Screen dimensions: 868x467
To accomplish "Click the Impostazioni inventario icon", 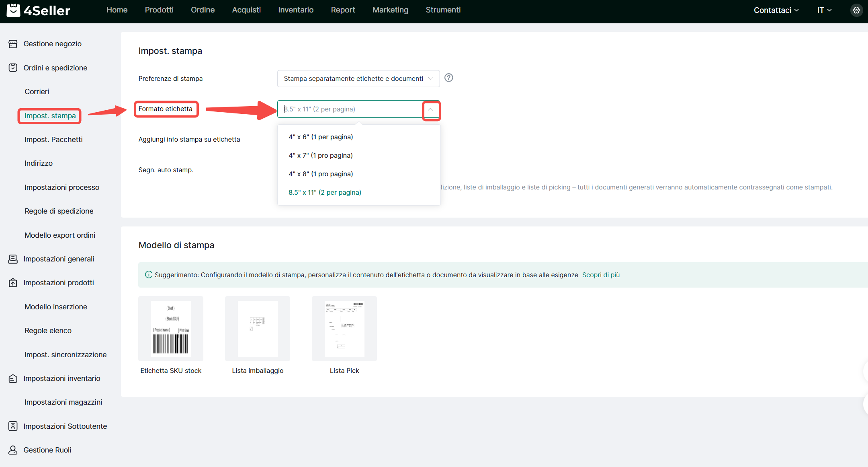I will coord(13,379).
